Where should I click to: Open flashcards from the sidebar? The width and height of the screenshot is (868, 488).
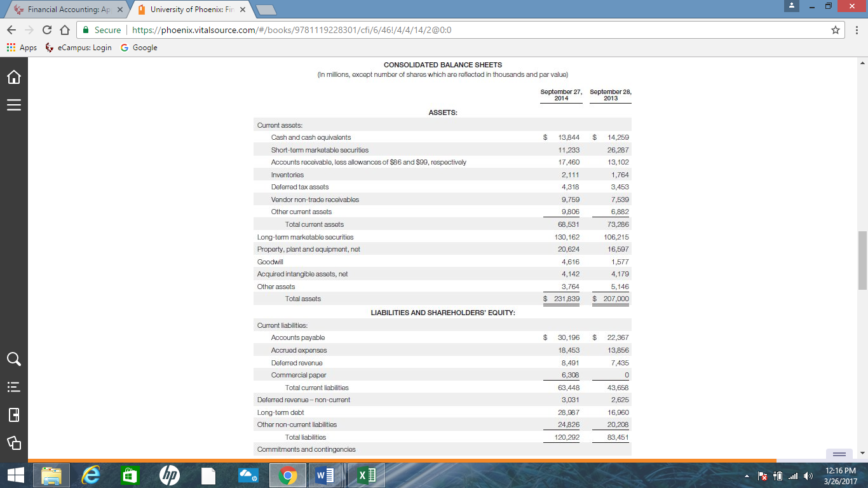click(13, 443)
